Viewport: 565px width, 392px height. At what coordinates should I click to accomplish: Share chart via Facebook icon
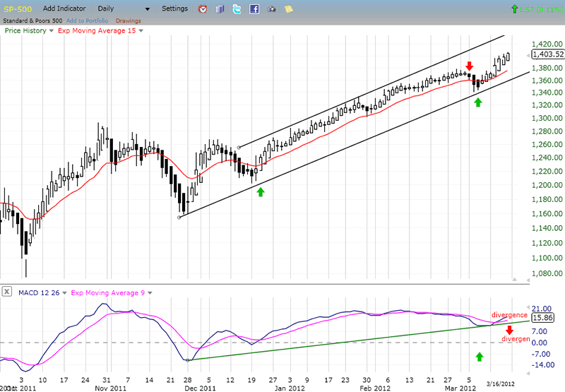[254, 9]
